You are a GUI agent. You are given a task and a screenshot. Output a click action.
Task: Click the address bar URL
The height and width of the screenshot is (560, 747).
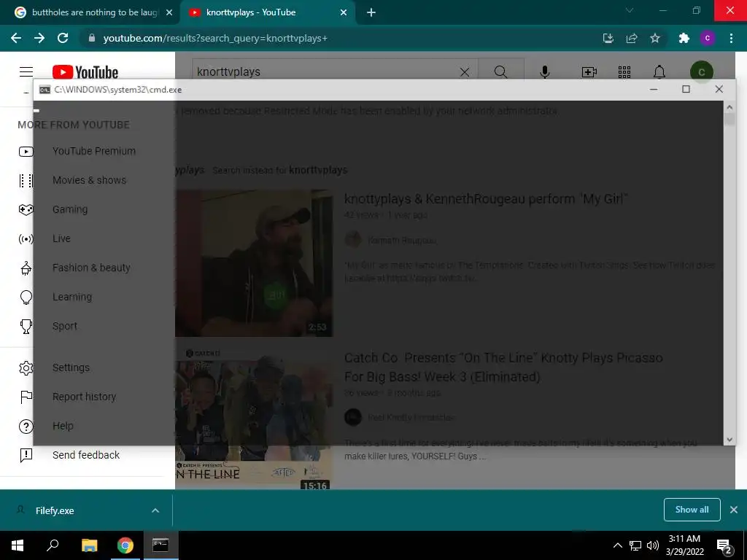point(215,38)
